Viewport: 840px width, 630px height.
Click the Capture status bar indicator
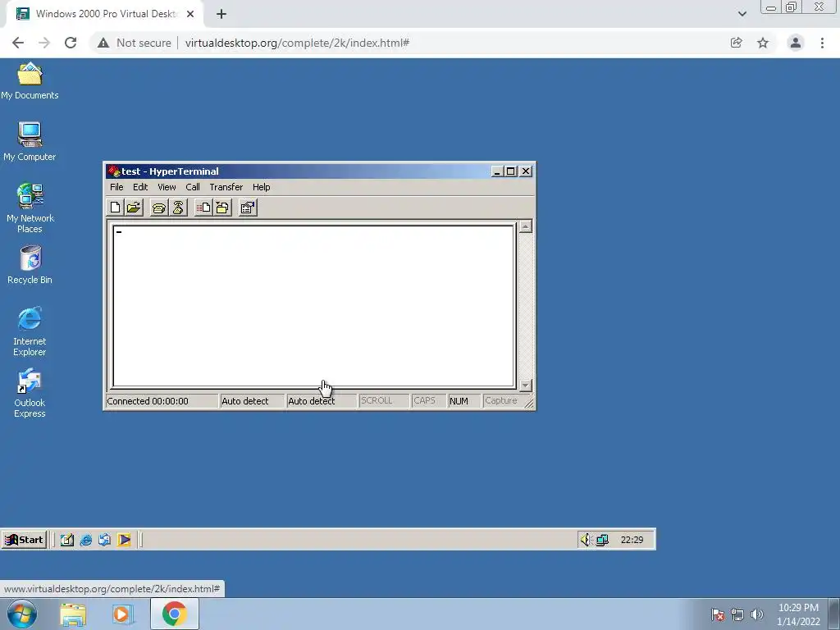tap(501, 400)
